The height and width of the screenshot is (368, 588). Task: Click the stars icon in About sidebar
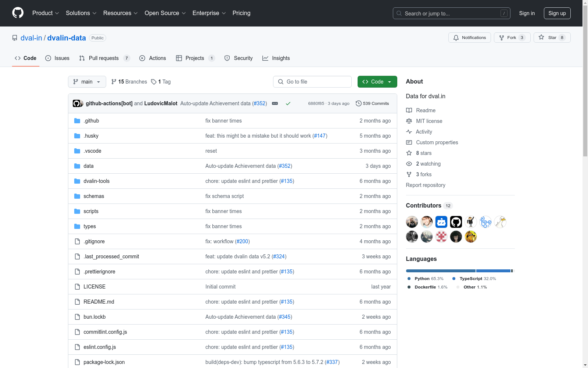(x=409, y=153)
